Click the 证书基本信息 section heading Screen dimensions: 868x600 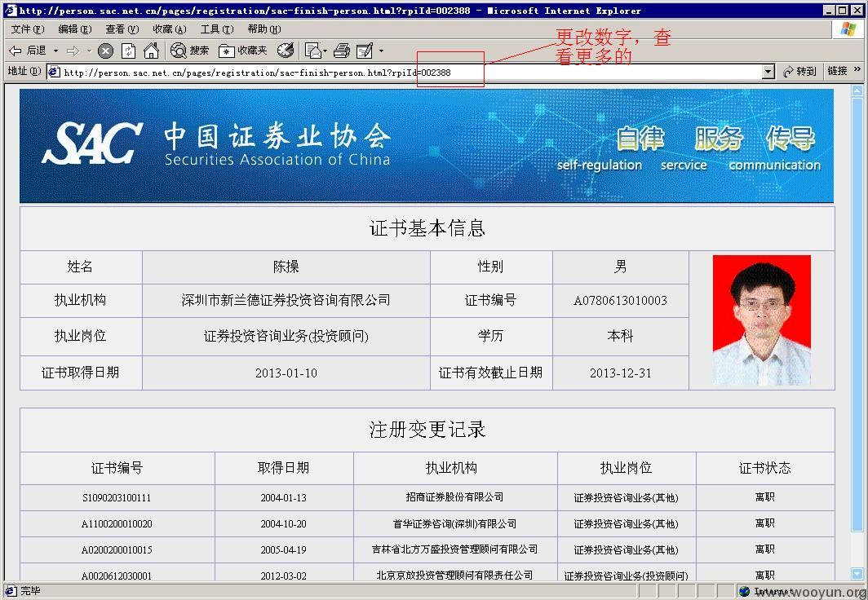pyautogui.click(x=427, y=228)
